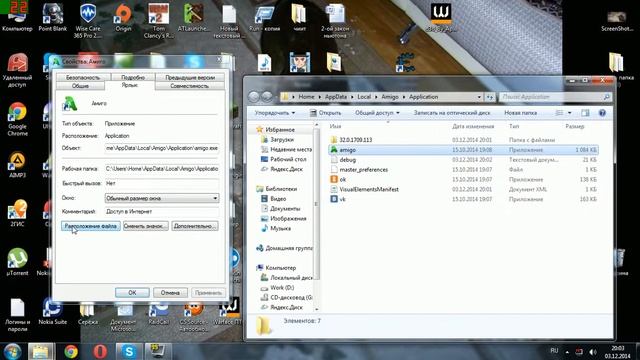The width and height of the screenshot is (640, 360).
Task: Click Отмена button in properties
Action: 170,293
